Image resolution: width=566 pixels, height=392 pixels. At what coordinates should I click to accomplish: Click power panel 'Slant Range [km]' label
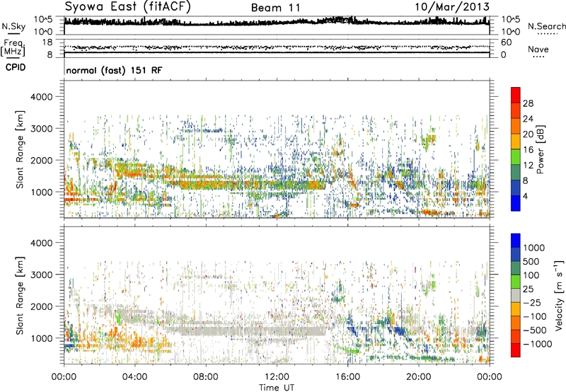point(20,149)
